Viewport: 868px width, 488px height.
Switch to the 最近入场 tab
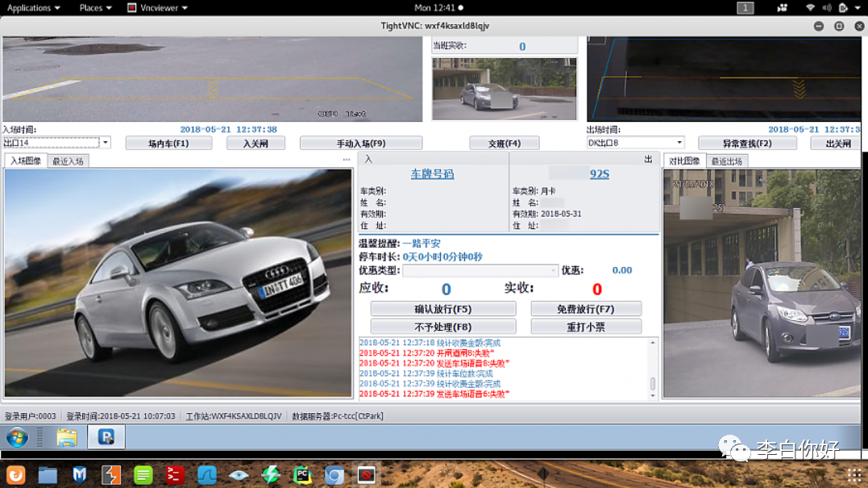tap(68, 162)
